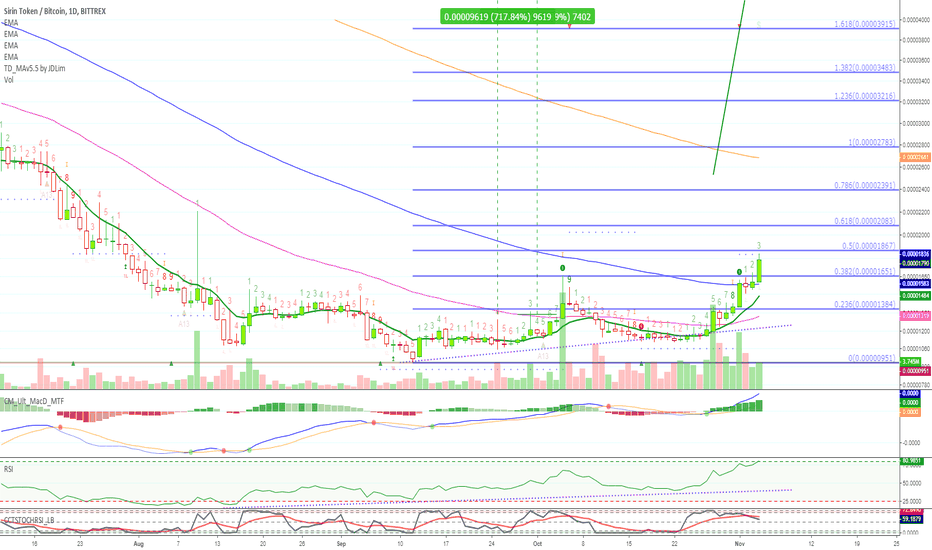Click the red 0.00000951 price tag
This screenshot has height=550, width=932.
pos(916,371)
